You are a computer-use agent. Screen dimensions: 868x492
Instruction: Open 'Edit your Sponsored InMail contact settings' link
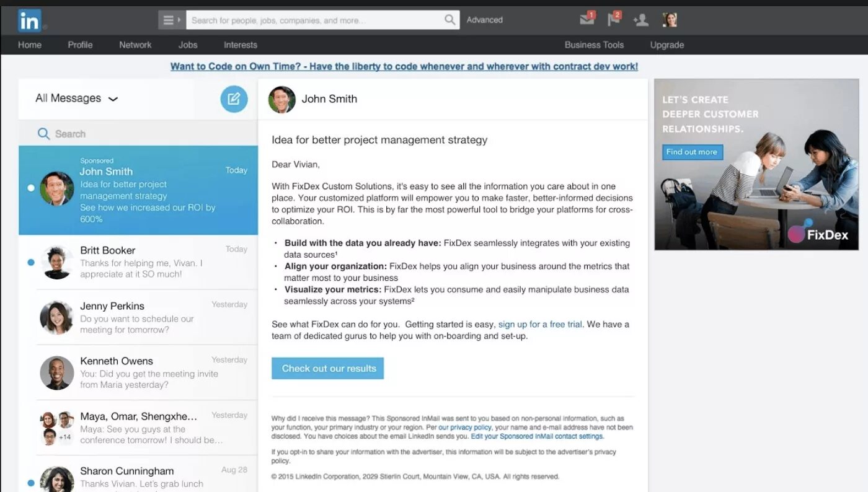coord(537,436)
